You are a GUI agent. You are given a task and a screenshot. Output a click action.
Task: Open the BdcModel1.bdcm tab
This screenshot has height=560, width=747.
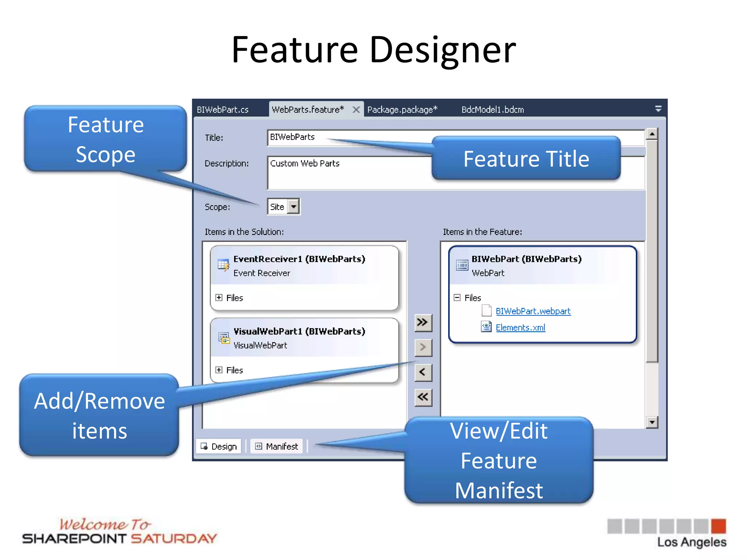pos(492,109)
